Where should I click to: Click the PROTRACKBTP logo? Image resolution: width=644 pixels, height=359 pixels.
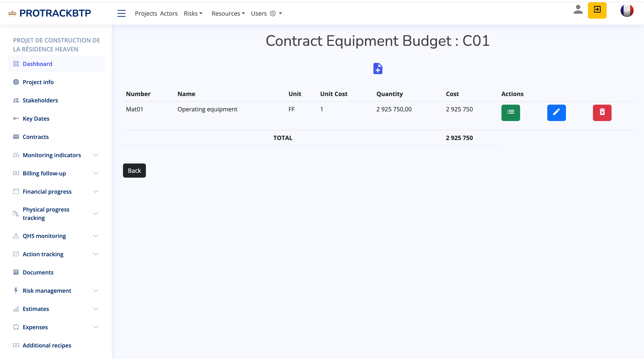point(50,13)
